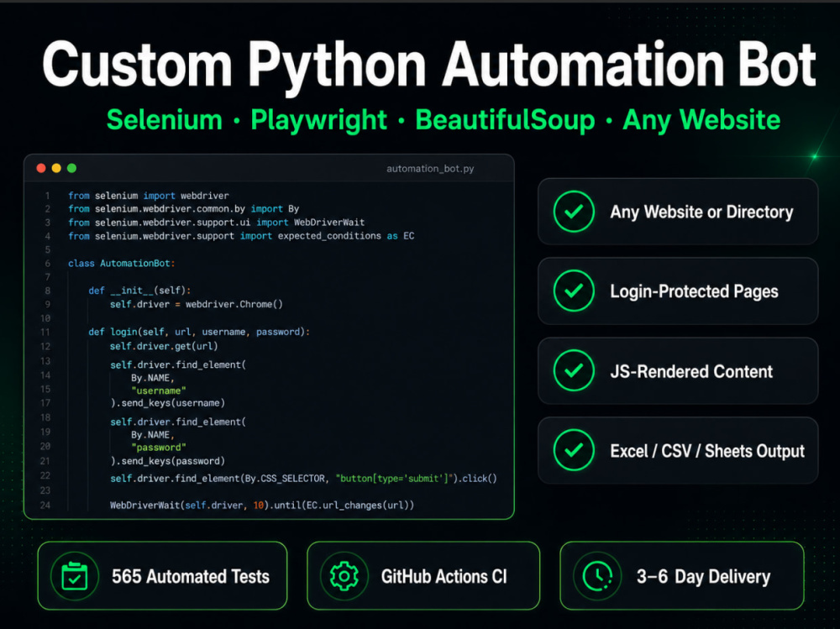Image resolution: width=840 pixels, height=629 pixels.
Task: Click the "password" string in code
Action: [x=159, y=448]
